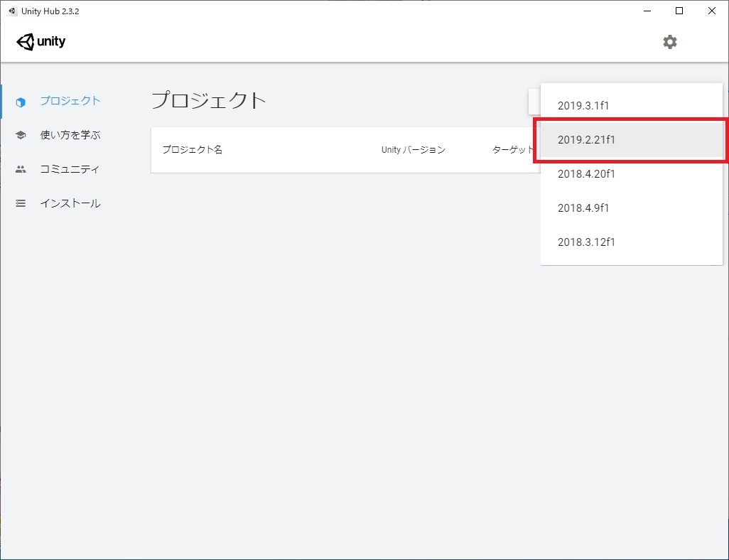This screenshot has width=729, height=560.
Task: Select Unity version 2018.4.9f1
Action: click(x=632, y=208)
